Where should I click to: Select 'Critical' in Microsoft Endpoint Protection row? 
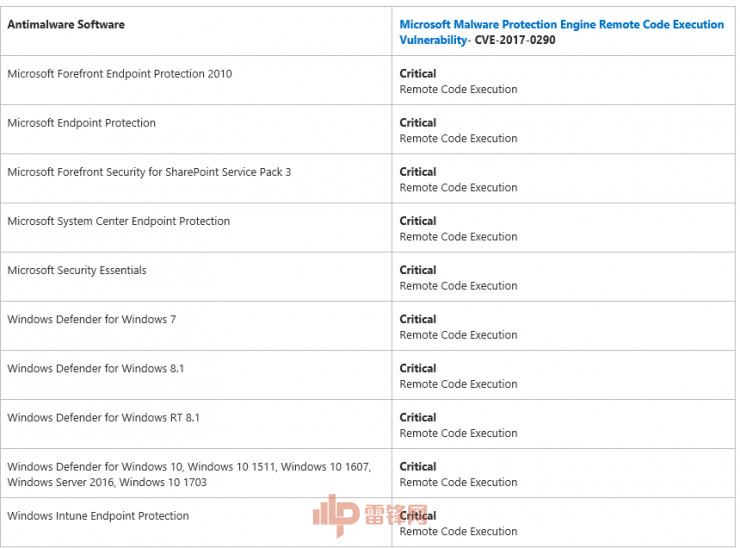tap(418, 123)
